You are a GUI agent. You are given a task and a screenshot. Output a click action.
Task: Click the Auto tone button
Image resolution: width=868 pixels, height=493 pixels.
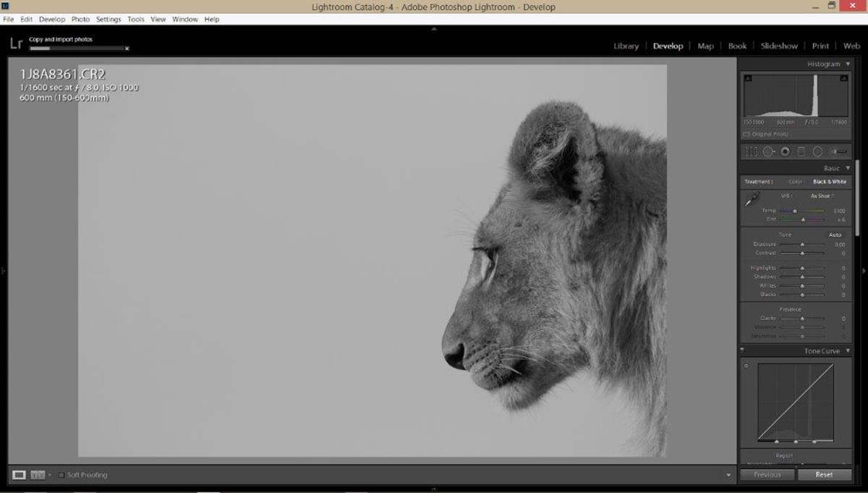(835, 235)
